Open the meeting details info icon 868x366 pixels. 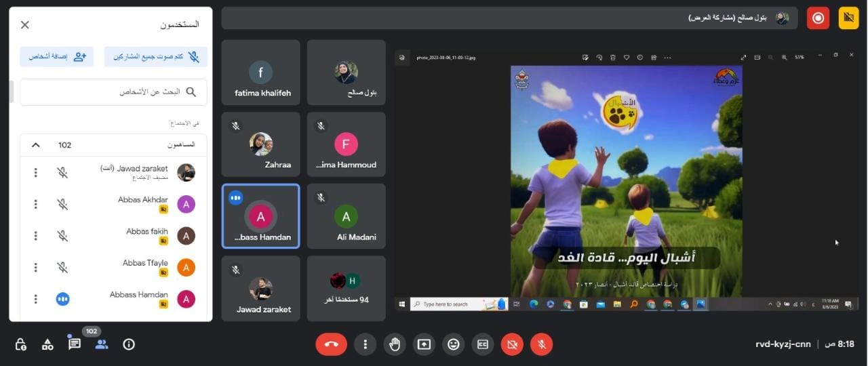click(129, 344)
